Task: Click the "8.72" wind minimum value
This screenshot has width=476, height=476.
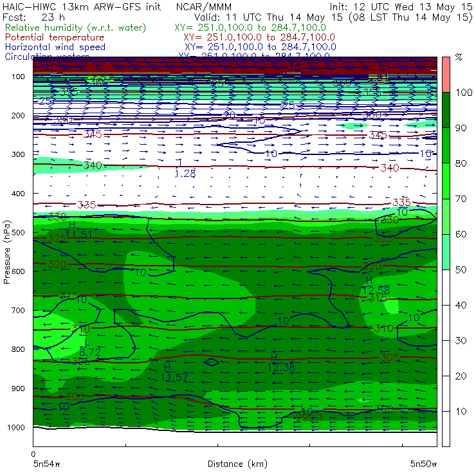Action: pyautogui.click(x=90, y=352)
